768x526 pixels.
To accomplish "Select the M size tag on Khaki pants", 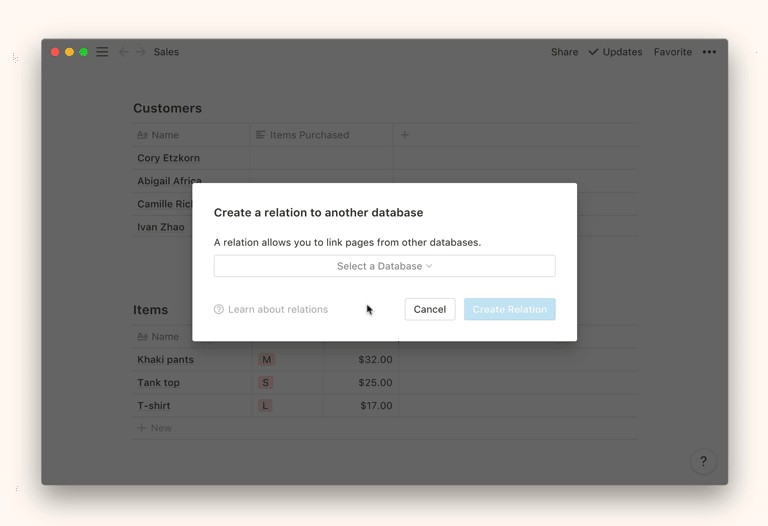I will click(266, 360).
